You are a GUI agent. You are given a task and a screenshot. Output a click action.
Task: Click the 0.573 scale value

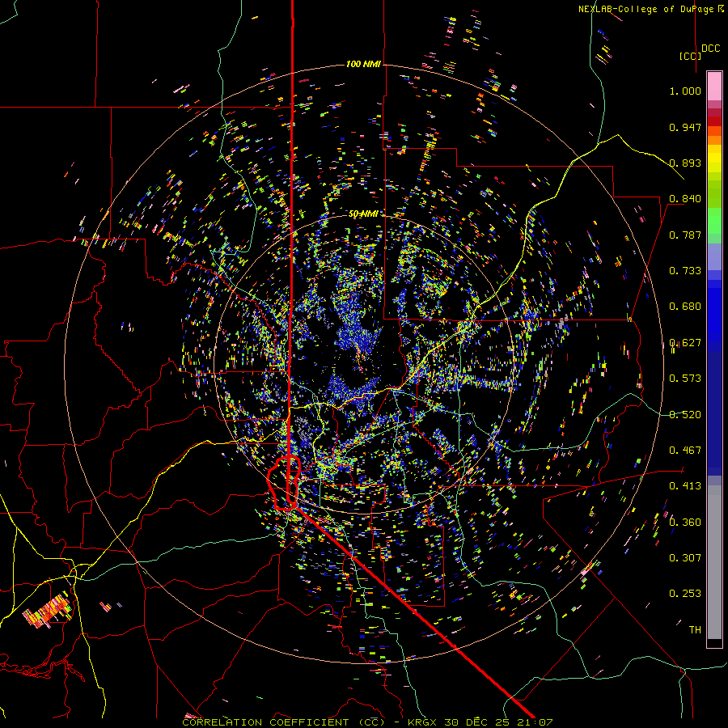685,378
